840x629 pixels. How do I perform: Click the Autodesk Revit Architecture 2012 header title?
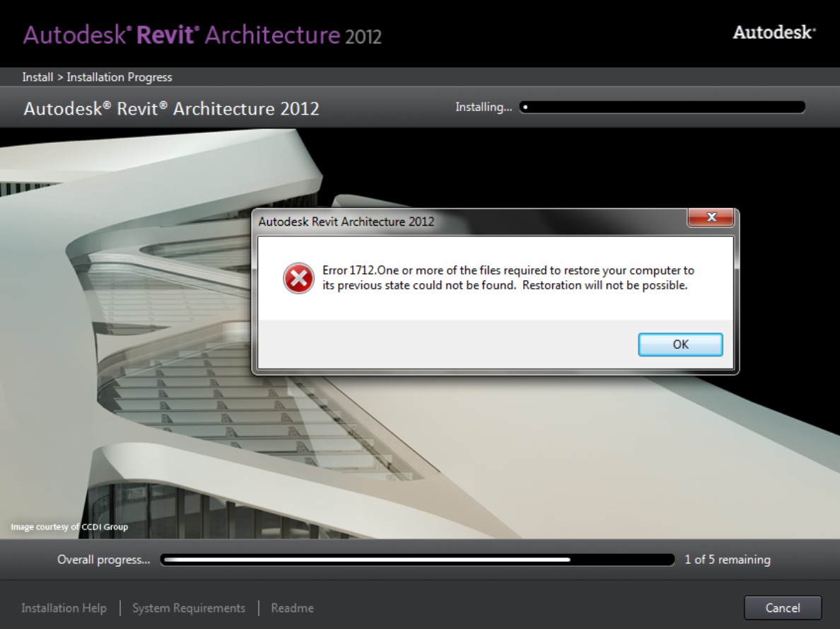(x=202, y=35)
